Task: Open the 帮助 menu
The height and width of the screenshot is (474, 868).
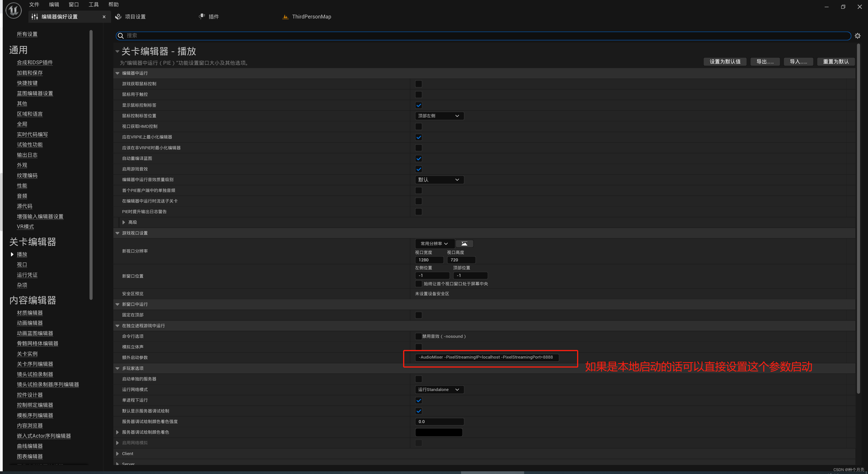Action: [x=114, y=4]
